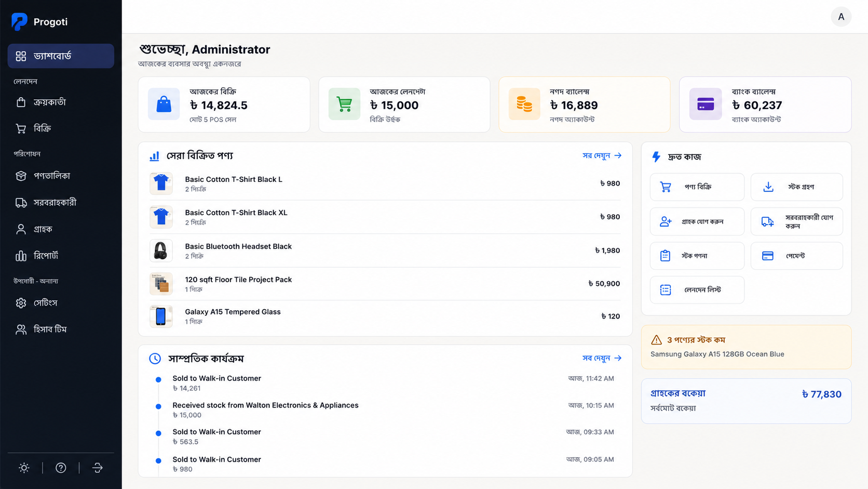Viewport: 868px width, 489px height.
Task: Click the গ্রাহক যোগ করুন button
Action: pyautogui.click(x=697, y=221)
